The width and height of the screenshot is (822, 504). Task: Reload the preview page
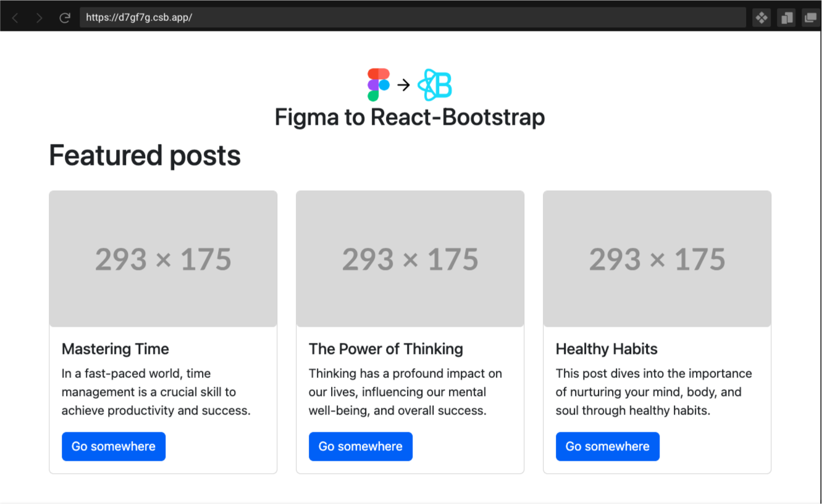64,18
